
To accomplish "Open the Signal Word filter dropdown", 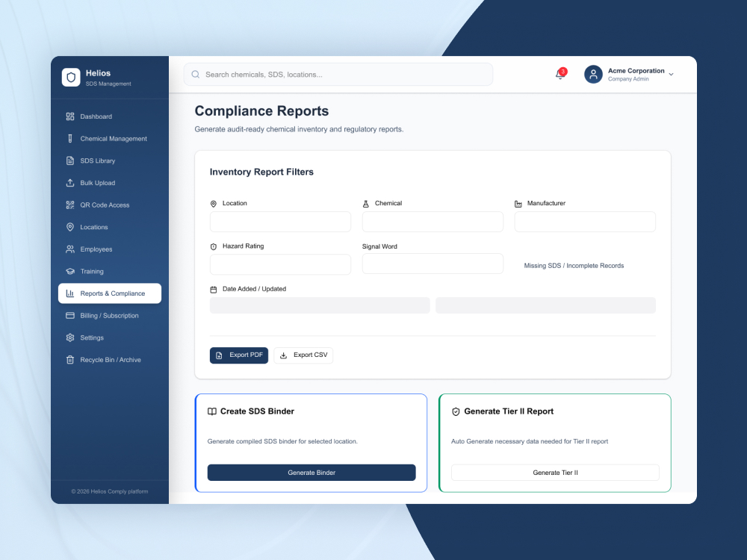I will tap(433, 264).
